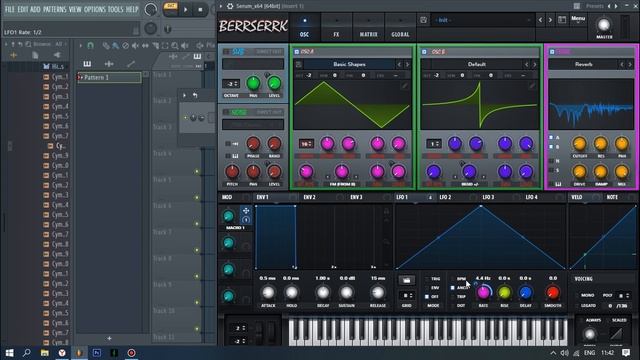Open OSC A wavetable editor pencil icon
The image size is (640, 360).
[x=404, y=86]
